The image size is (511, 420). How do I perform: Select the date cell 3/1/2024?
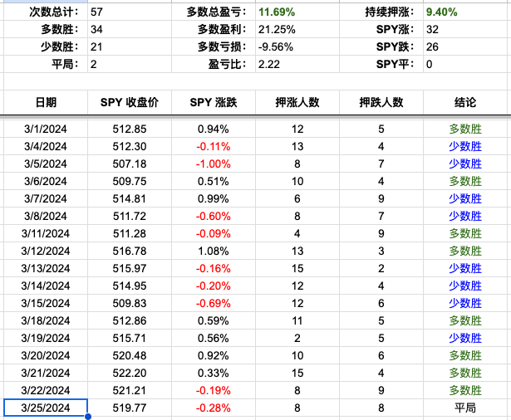pos(46,129)
